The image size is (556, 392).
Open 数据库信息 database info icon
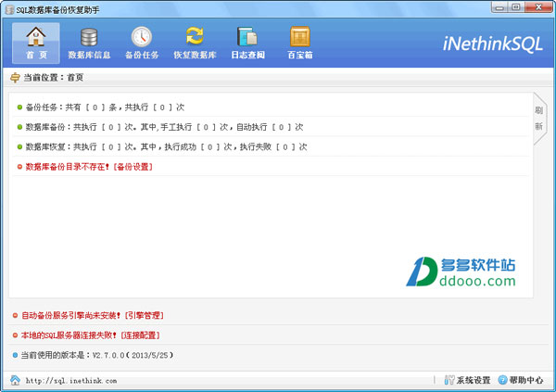pos(89,44)
